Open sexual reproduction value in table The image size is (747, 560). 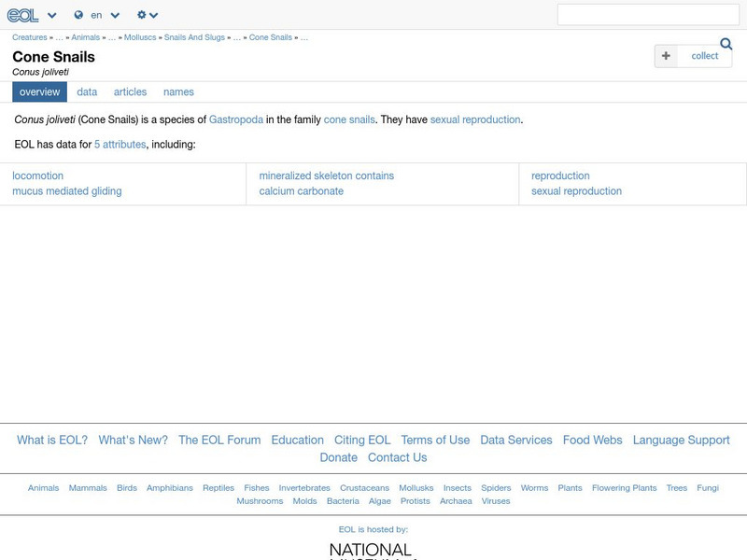[x=576, y=191]
